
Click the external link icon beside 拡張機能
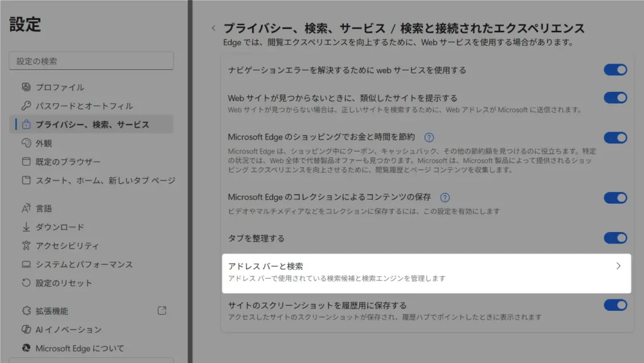(x=162, y=311)
